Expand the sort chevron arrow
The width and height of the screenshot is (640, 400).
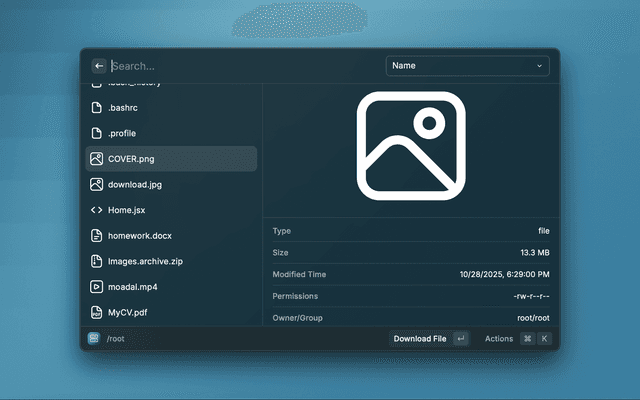pos(540,66)
